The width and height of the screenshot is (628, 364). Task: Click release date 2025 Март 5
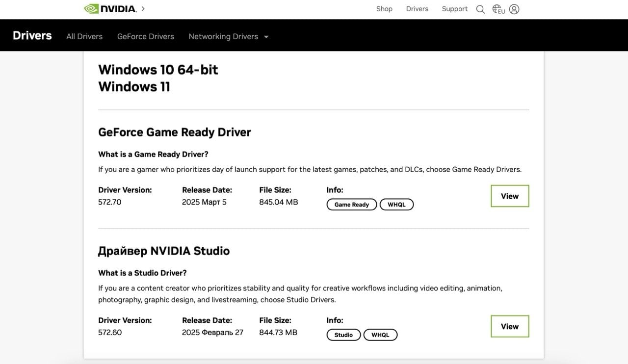coord(204,202)
